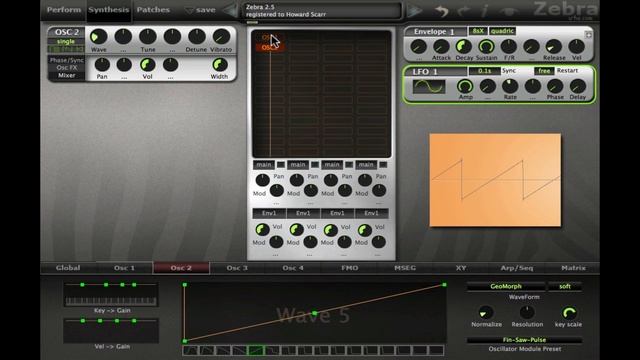Image resolution: width=640 pixels, height=360 pixels.
Task: Click the undo arrow icon
Action: 441,11
